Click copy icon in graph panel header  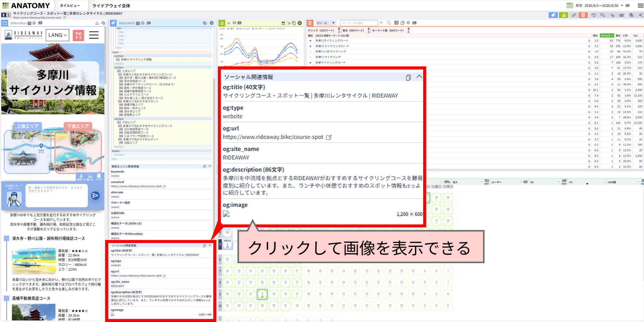(294, 23)
